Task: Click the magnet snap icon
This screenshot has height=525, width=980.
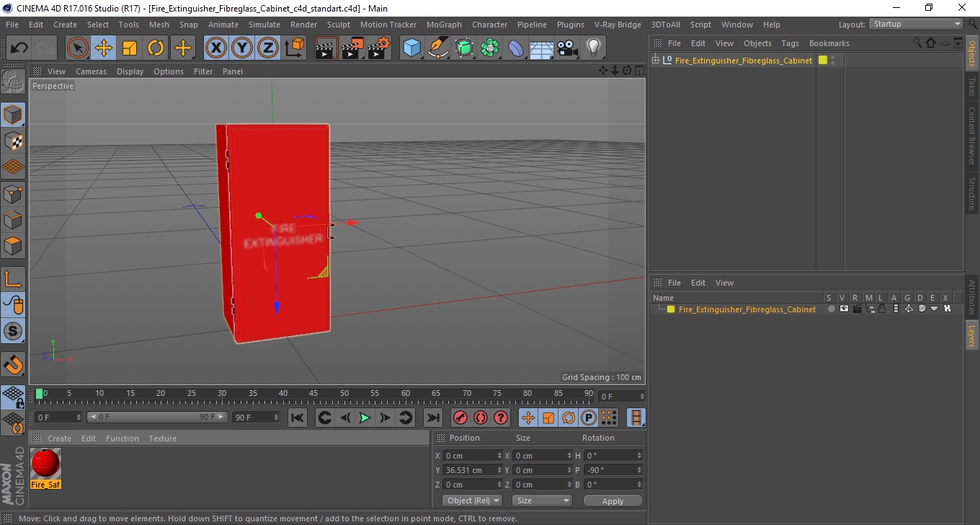Action: [x=13, y=364]
